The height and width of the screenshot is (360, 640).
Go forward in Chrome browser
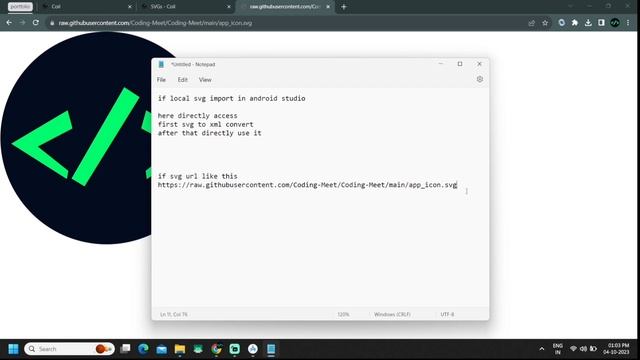click(x=22, y=23)
